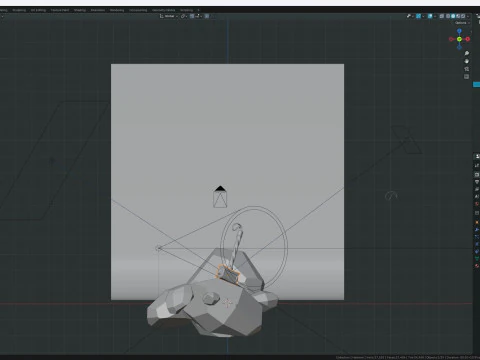
Task: Click the hand pan-view button
Action: pos(467,61)
